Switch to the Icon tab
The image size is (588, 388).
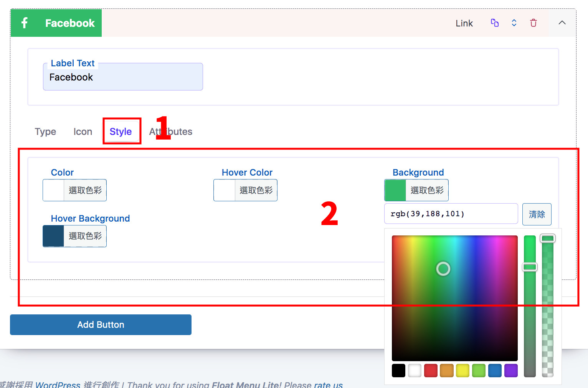pos(83,132)
